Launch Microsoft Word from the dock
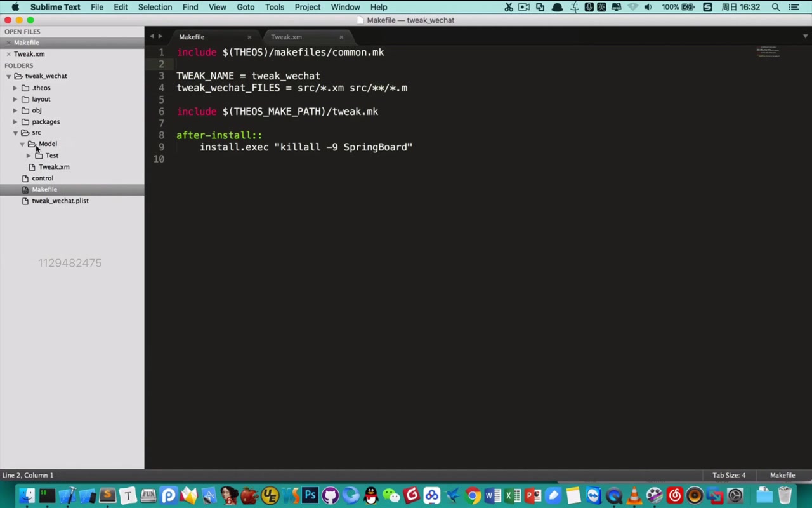The image size is (812, 508). 493,496
